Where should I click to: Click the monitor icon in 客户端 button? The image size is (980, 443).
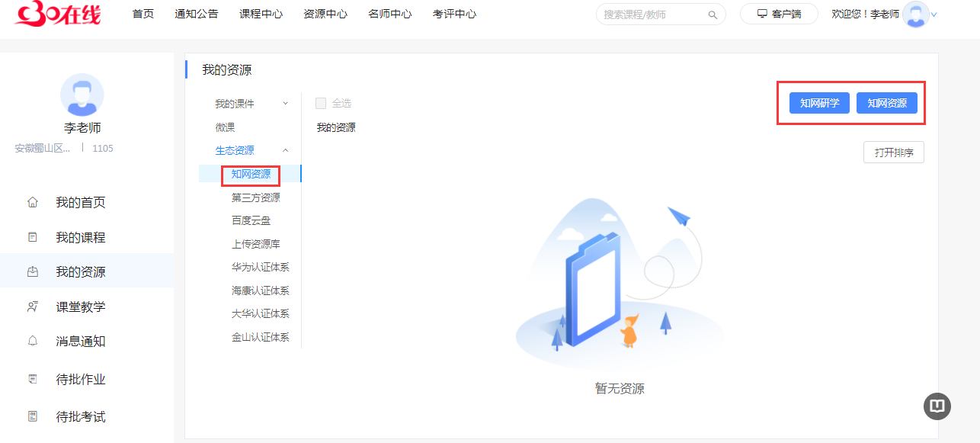[x=762, y=14]
